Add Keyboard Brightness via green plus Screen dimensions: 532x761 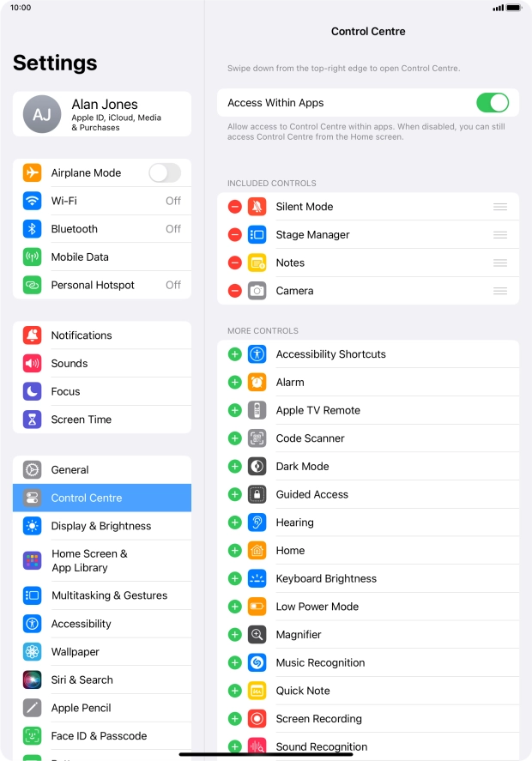tap(235, 578)
